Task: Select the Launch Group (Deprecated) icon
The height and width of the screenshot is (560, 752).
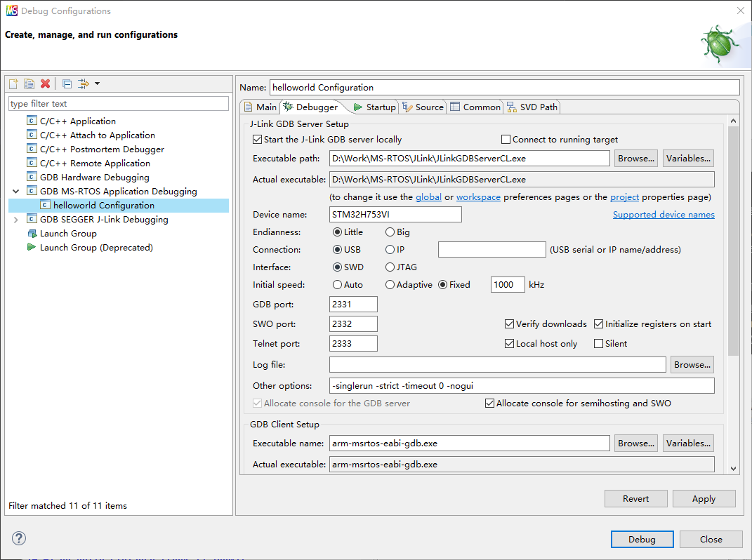Action: (32, 247)
